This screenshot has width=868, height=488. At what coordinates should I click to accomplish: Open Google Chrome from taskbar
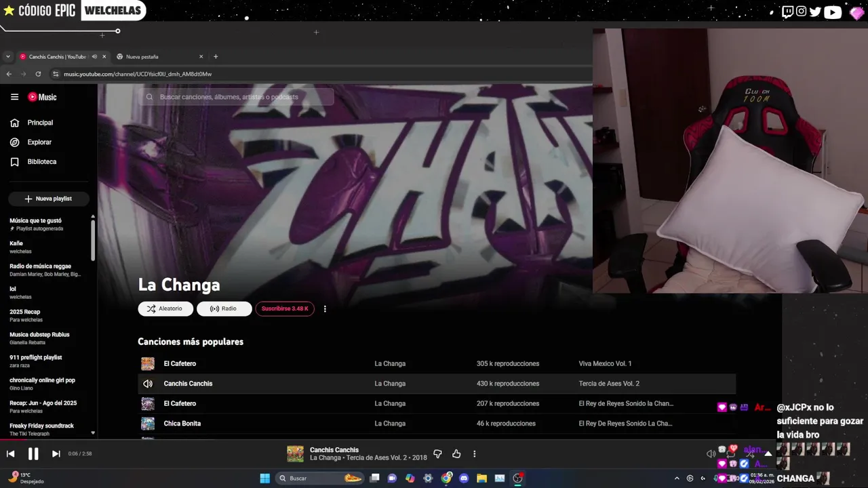(x=446, y=478)
